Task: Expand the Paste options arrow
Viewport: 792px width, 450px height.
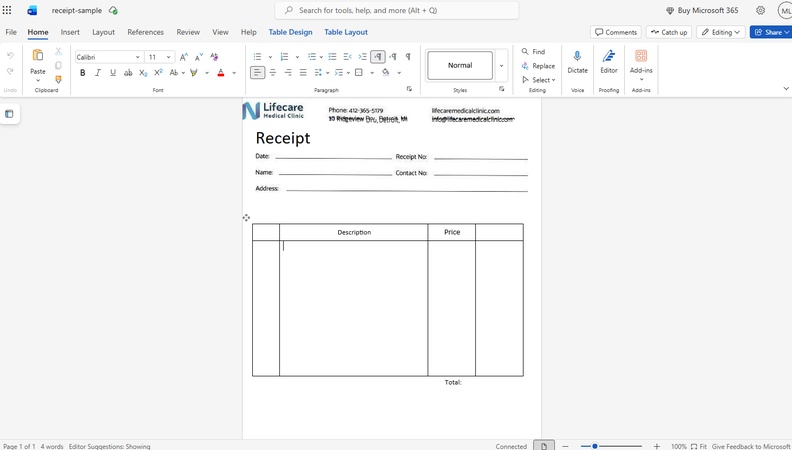Action: (38, 80)
